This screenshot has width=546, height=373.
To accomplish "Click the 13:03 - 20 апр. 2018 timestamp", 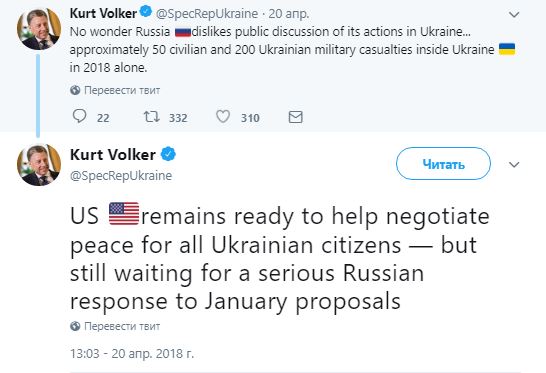I will point(132,353).
